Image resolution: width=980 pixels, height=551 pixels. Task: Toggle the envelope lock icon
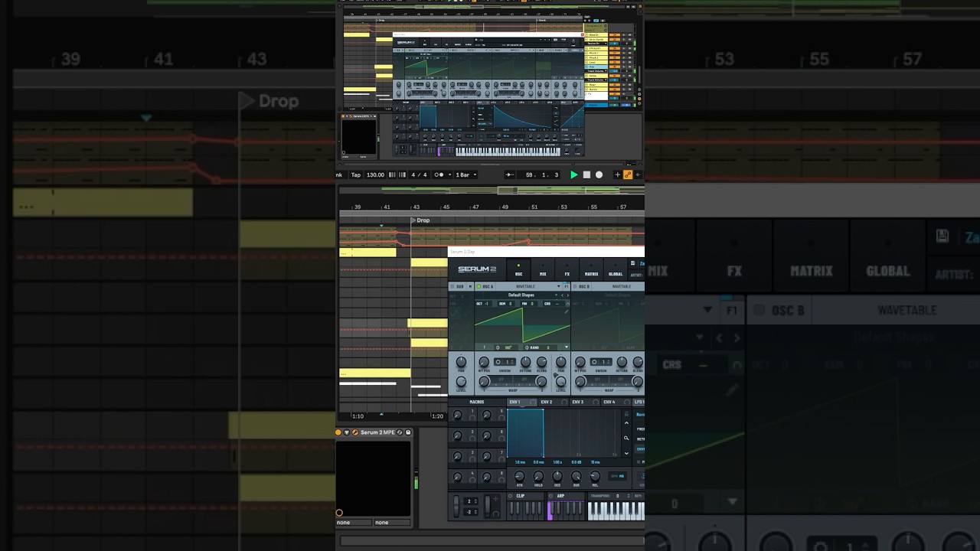tap(626, 414)
